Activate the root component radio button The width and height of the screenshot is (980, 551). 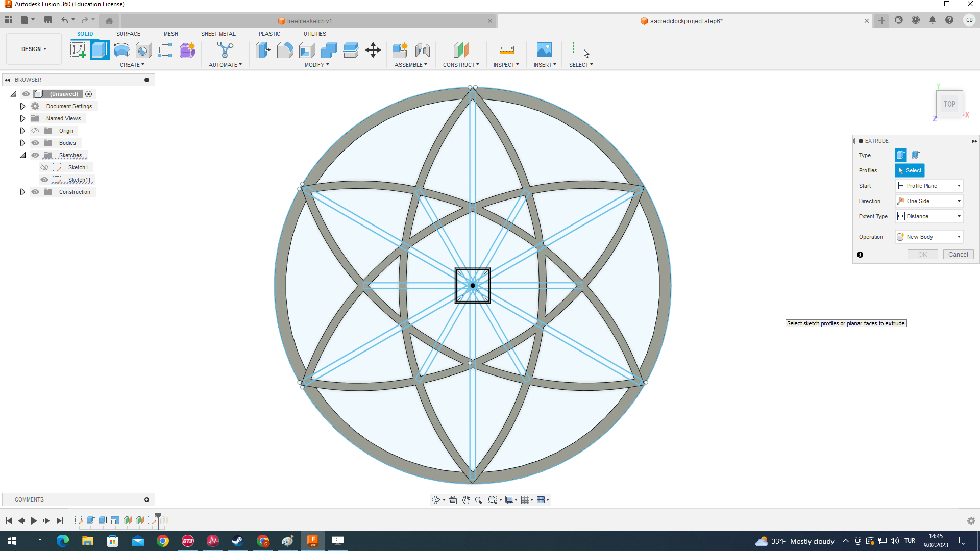tap(89, 94)
